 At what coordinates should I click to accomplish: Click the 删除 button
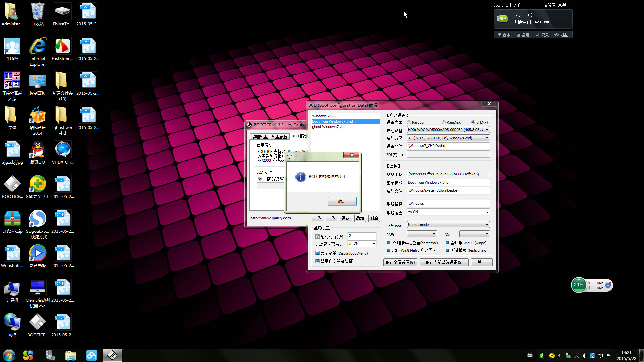pyautogui.click(x=374, y=218)
